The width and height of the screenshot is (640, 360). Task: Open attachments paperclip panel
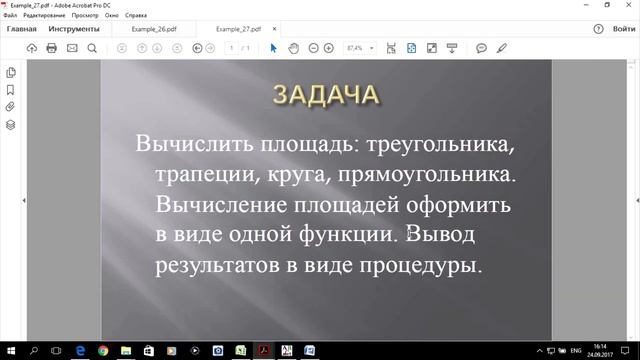click(x=11, y=107)
